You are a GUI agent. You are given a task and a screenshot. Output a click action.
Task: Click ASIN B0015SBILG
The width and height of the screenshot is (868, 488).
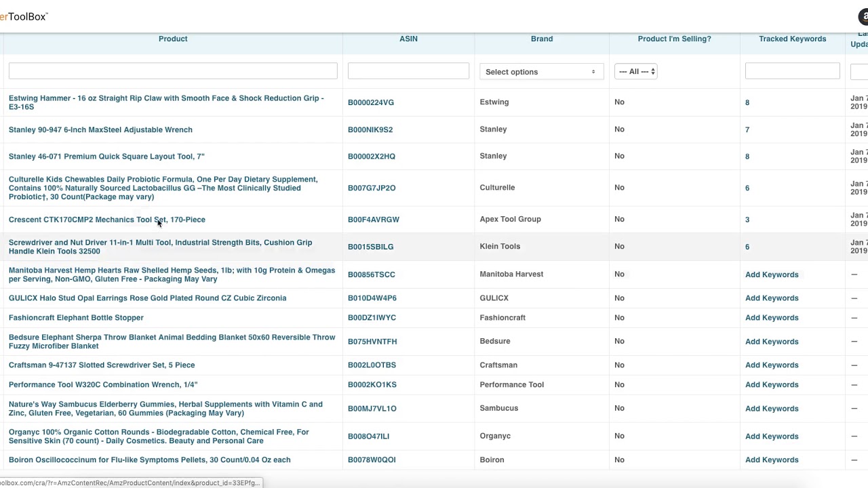point(370,247)
